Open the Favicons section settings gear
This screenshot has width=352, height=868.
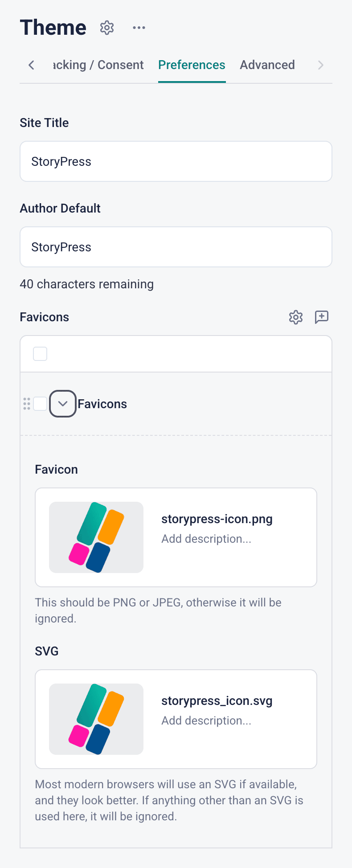[295, 317]
